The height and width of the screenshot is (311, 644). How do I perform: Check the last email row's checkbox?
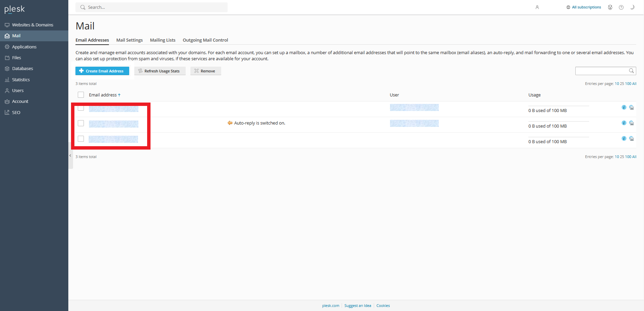point(81,139)
